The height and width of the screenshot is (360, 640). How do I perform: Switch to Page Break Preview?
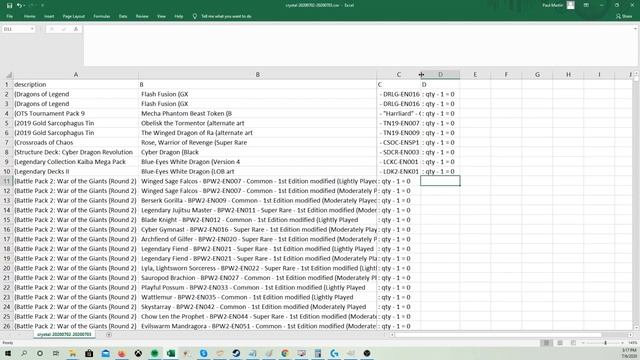click(x=573, y=343)
